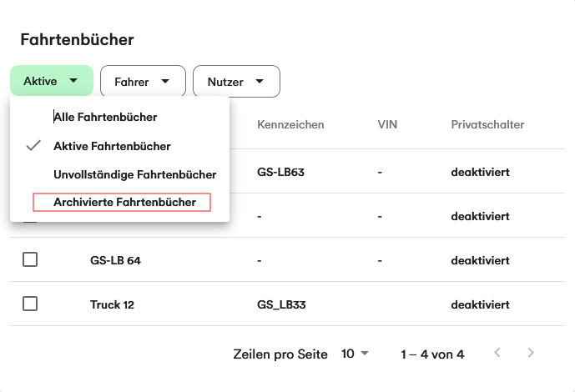575x392 pixels.
Task: Go to next page arrow
Action: pos(531,353)
